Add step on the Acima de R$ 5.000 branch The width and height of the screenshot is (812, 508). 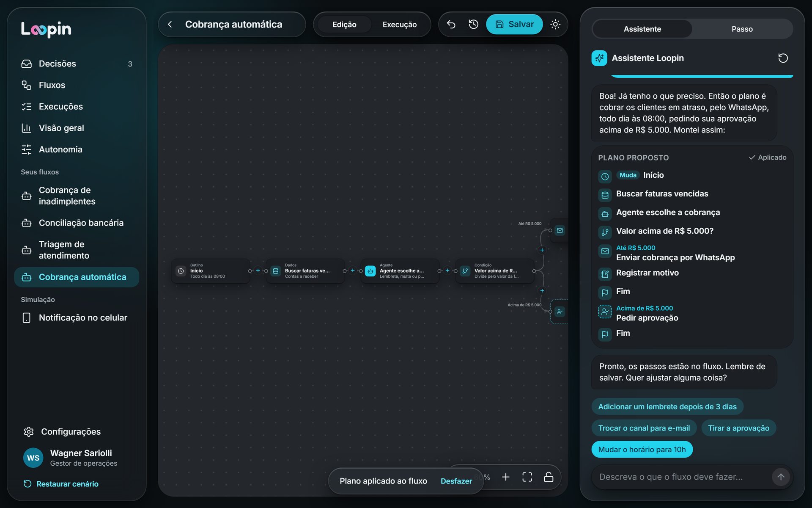click(x=542, y=291)
